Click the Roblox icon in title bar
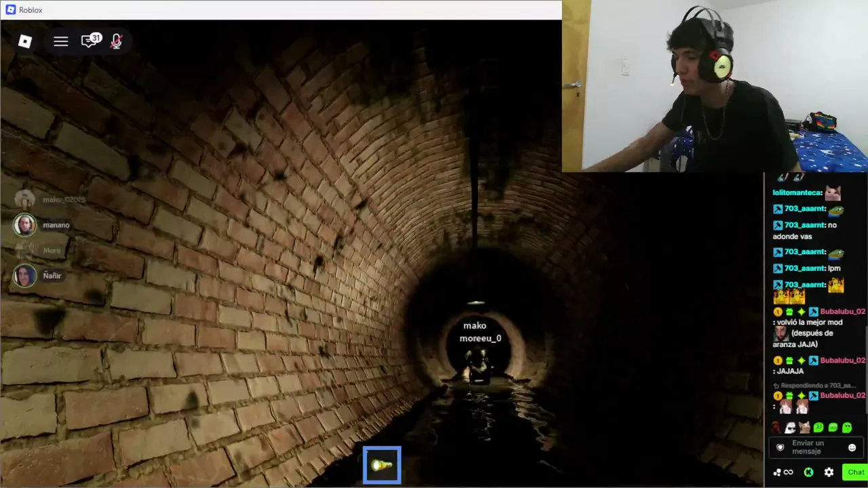868x488 pixels. point(10,9)
